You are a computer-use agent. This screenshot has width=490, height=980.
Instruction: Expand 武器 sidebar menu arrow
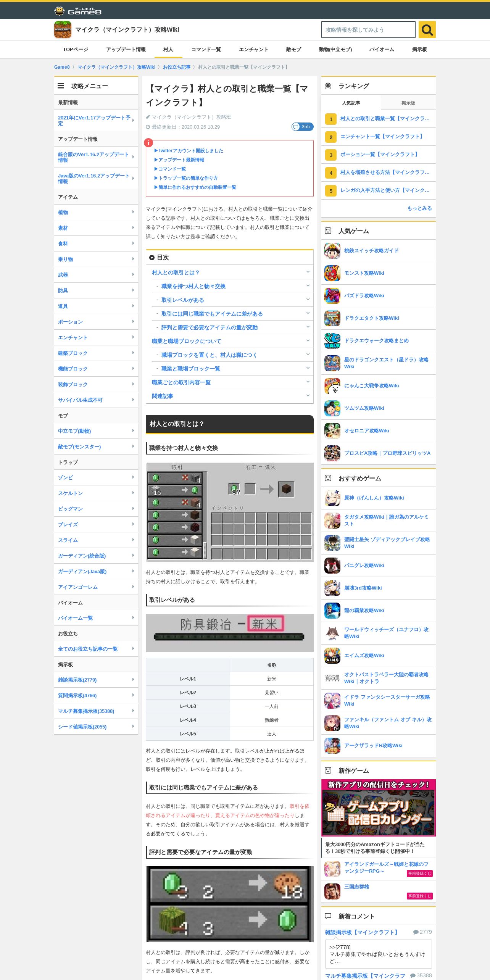pos(133,274)
